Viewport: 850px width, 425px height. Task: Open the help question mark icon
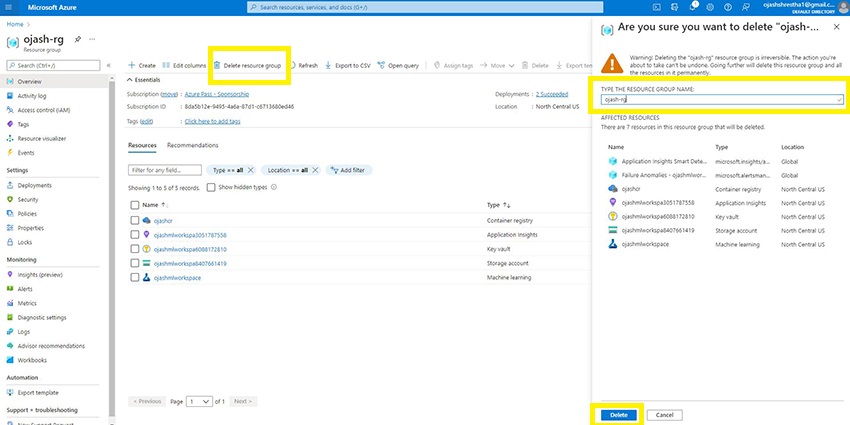point(727,7)
